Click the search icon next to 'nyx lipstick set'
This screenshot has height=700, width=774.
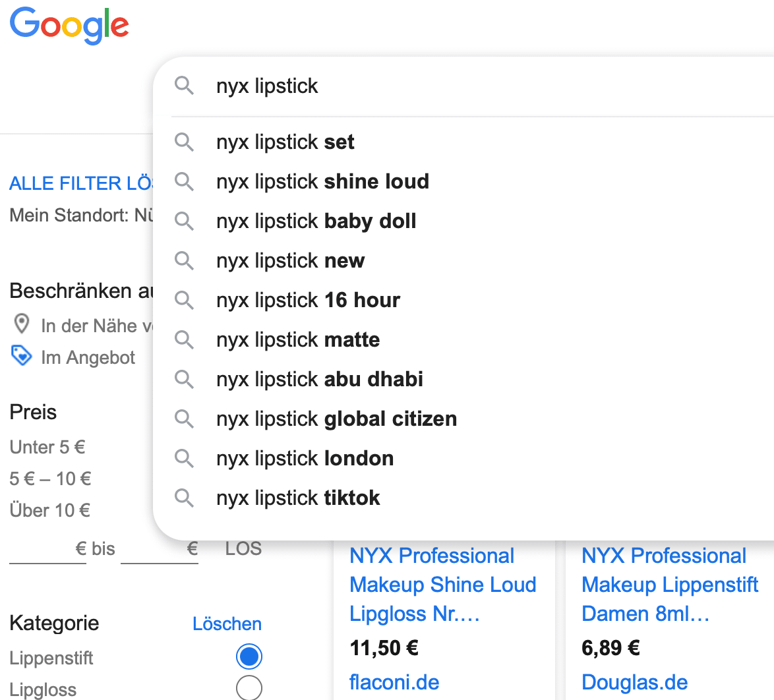(x=185, y=142)
